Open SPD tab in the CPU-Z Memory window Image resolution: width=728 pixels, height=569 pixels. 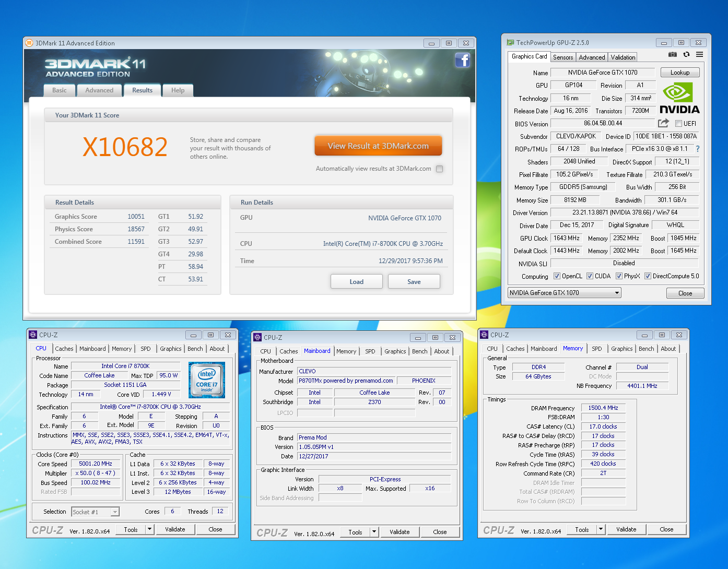pyautogui.click(x=597, y=349)
